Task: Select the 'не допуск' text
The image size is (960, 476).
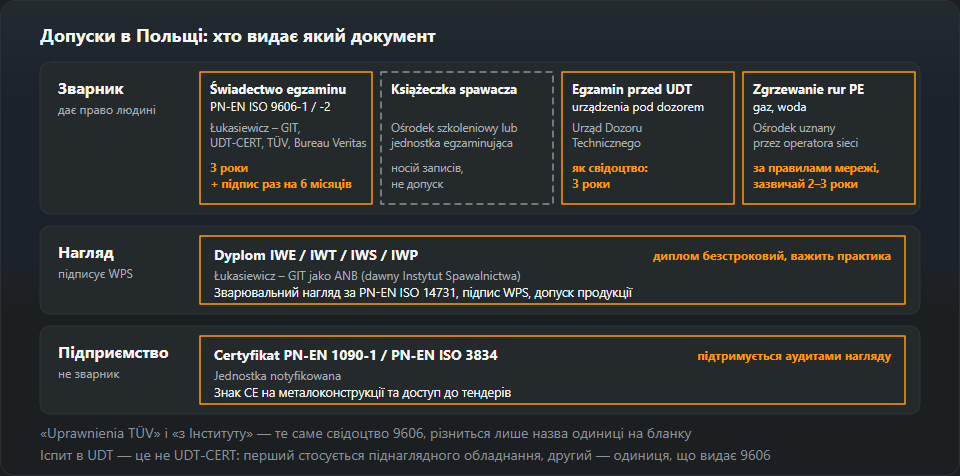Action: coord(417,184)
